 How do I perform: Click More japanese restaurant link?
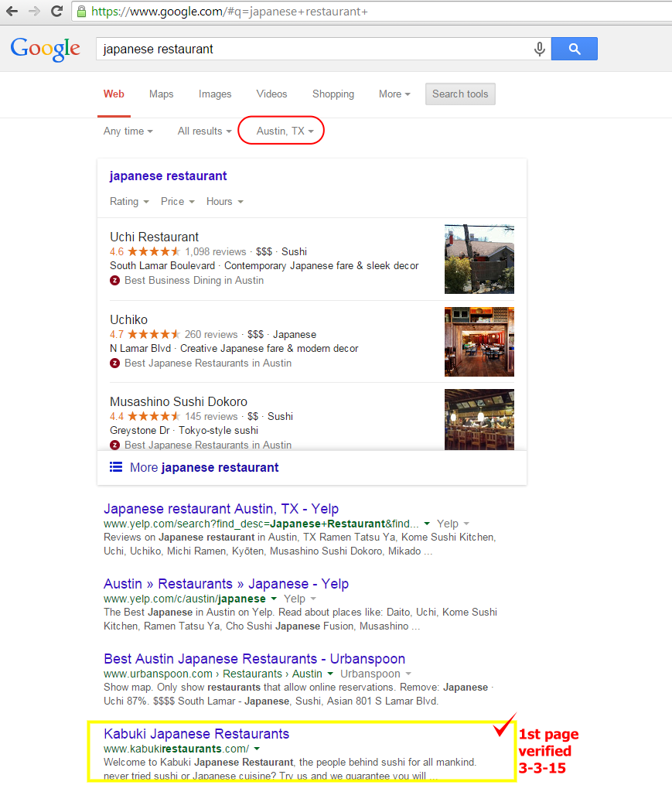coord(204,467)
